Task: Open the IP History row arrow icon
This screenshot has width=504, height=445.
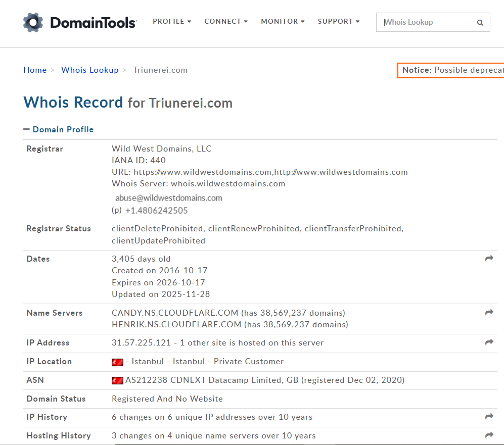Action: (489, 417)
